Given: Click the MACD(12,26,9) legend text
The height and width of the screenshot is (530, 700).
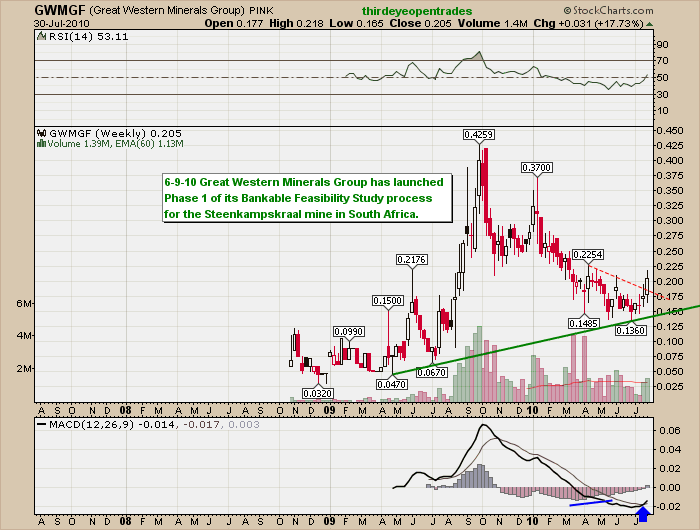Looking at the screenshot, I should pos(154,425).
